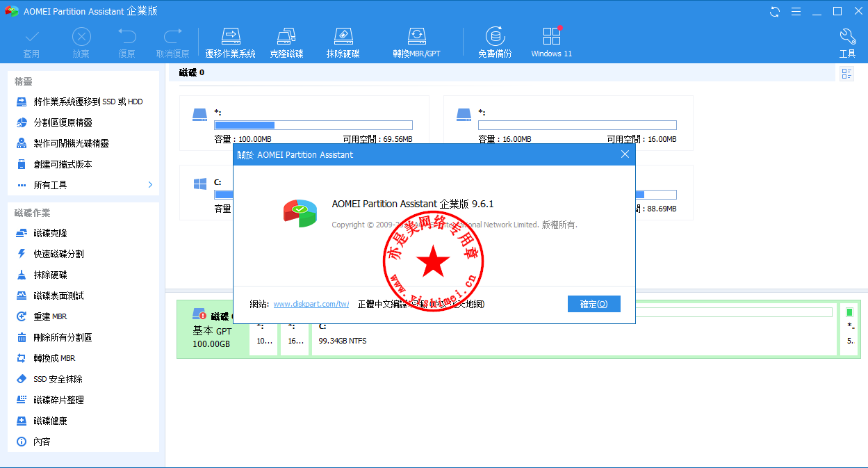Image resolution: width=868 pixels, height=468 pixels.
Task: Click the 復原 (Undo) toolbar arrow
Action: 126,42
